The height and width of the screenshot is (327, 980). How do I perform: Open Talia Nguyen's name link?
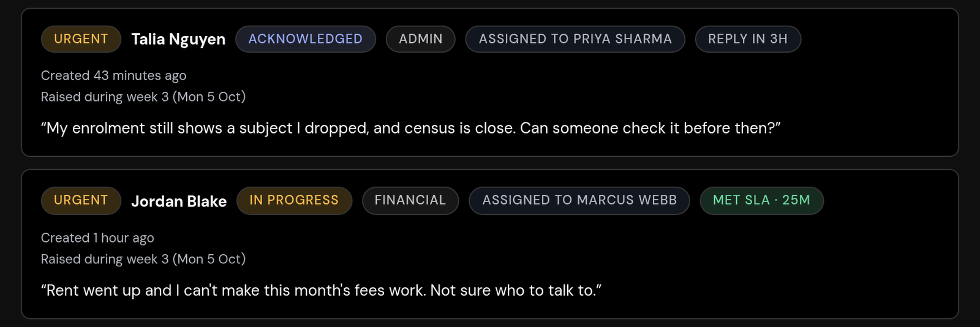pos(178,39)
